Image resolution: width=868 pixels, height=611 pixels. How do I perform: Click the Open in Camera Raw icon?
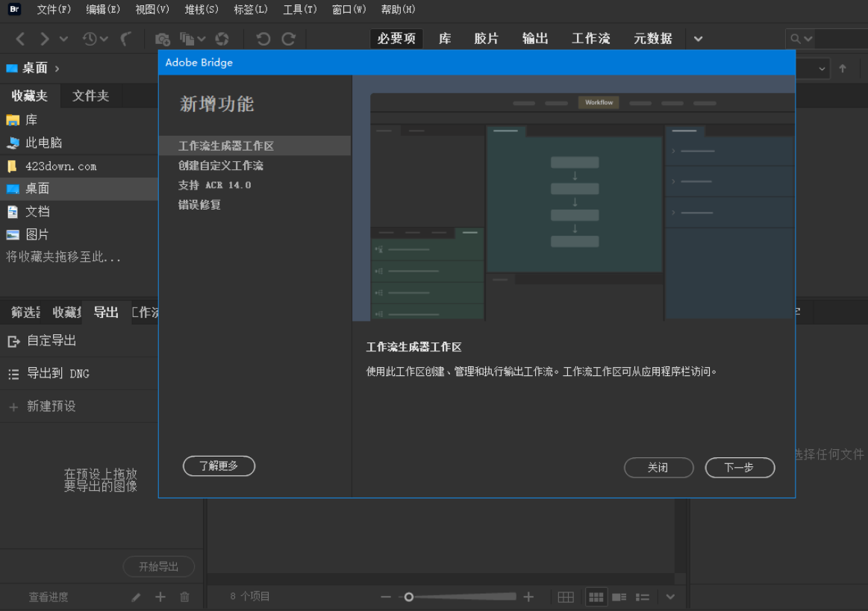click(222, 39)
